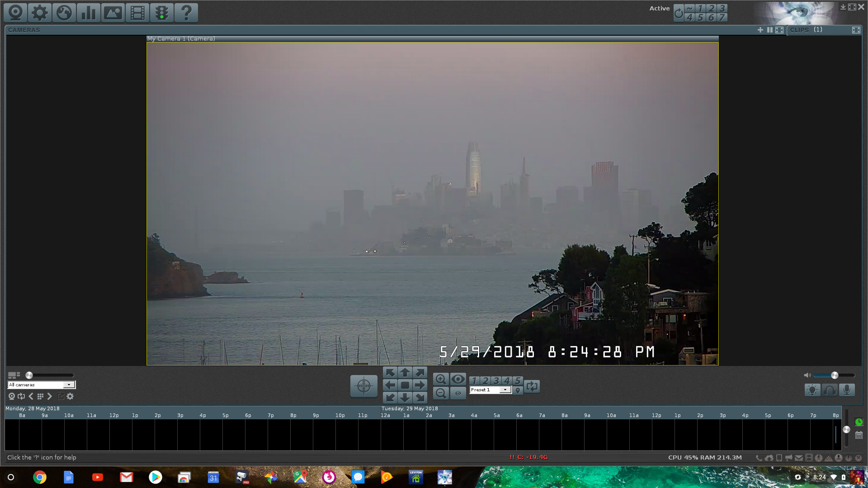The height and width of the screenshot is (488, 868).
Task: Click the large eye button
Action: coord(458,379)
